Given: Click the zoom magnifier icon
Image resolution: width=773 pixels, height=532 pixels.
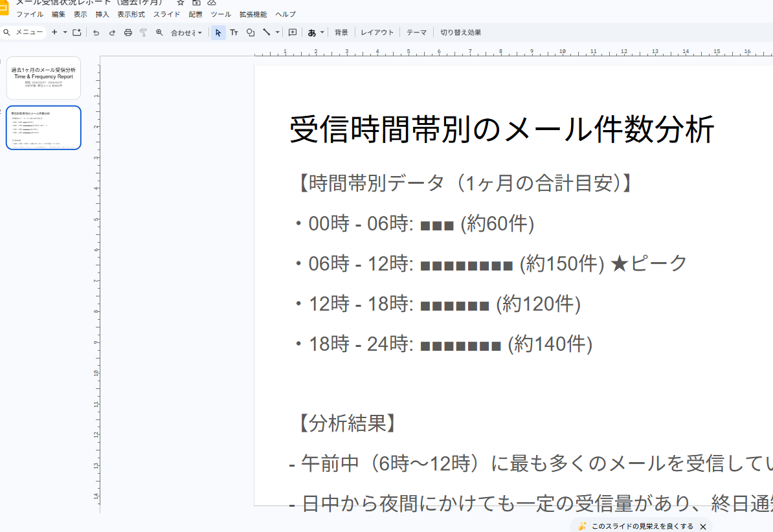Looking at the screenshot, I should (x=159, y=32).
